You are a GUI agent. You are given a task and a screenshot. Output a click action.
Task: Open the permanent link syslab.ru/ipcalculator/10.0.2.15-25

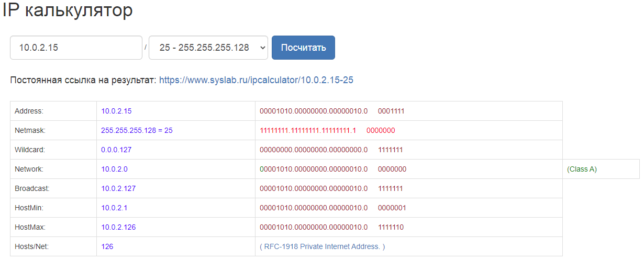coord(256,81)
